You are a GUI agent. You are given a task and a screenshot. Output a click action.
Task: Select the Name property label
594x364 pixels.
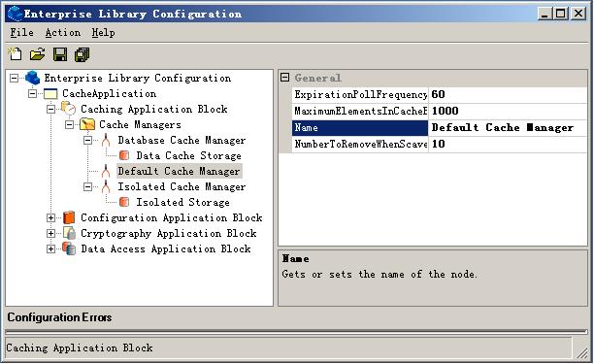[360, 128]
